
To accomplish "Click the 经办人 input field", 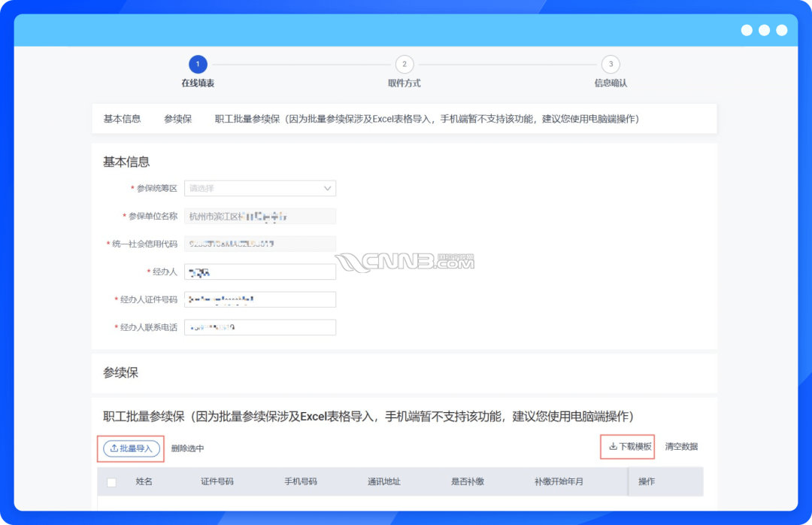I will (260, 272).
